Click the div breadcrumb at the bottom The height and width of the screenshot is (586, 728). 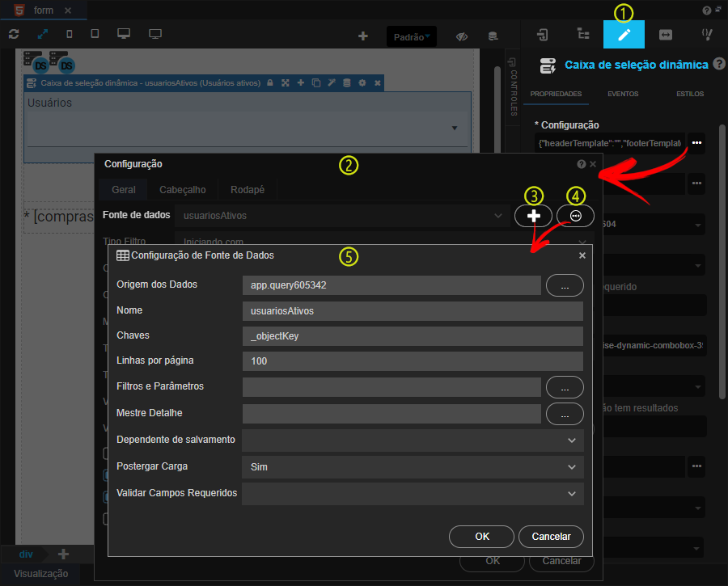coord(26,554)
